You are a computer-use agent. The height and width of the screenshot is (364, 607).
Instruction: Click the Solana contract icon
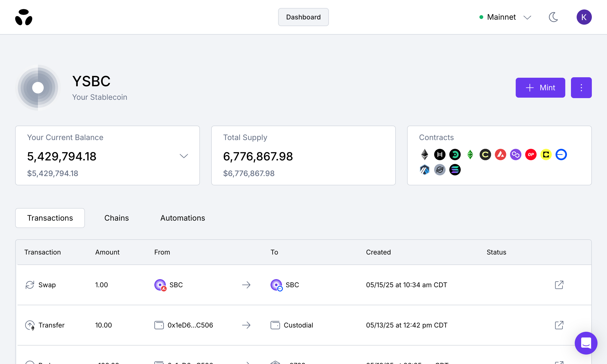pos(455,169)
